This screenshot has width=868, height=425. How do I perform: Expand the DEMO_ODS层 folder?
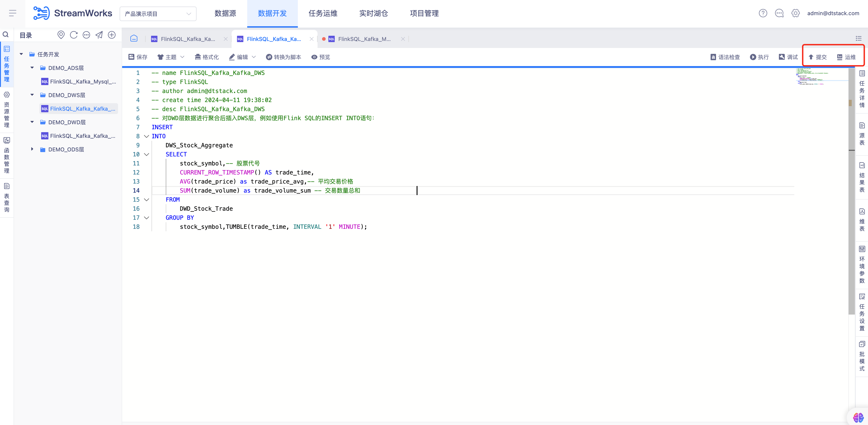tap(32, 149)
